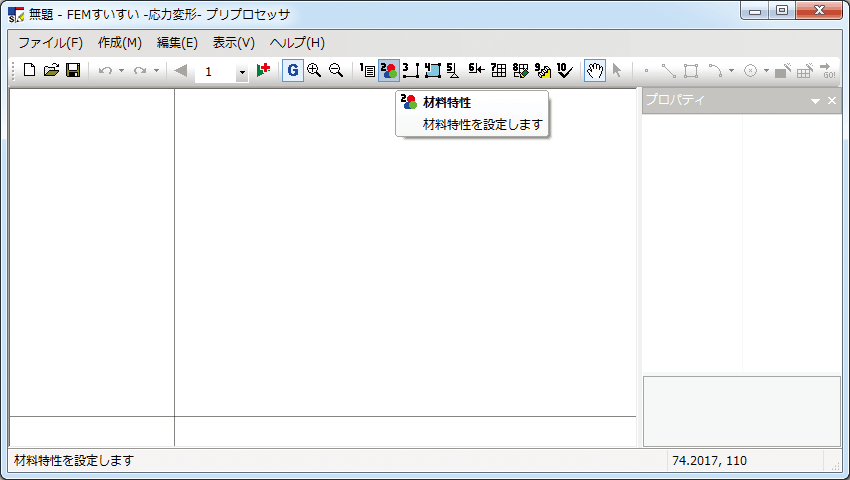Select step 7 grid mesh icon

coord(498,70)
